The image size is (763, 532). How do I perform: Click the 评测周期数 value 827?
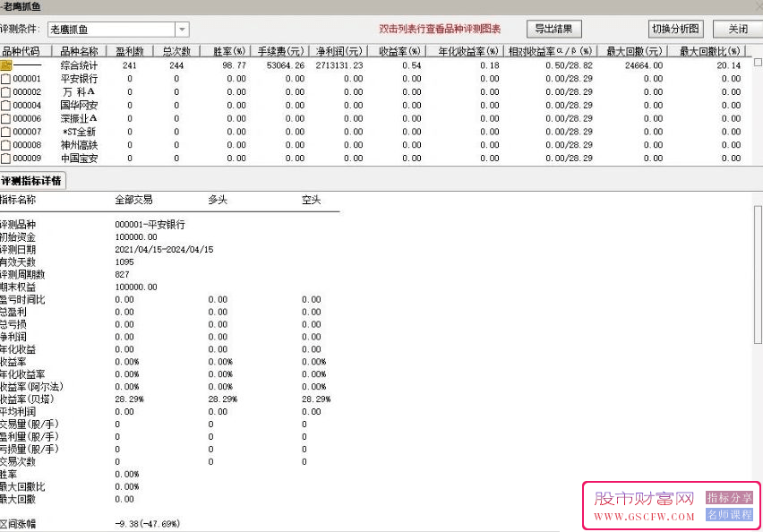tap(122, 275)
